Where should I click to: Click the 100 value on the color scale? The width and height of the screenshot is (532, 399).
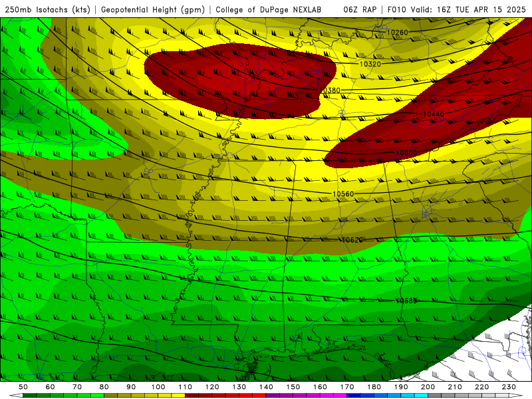158,387
